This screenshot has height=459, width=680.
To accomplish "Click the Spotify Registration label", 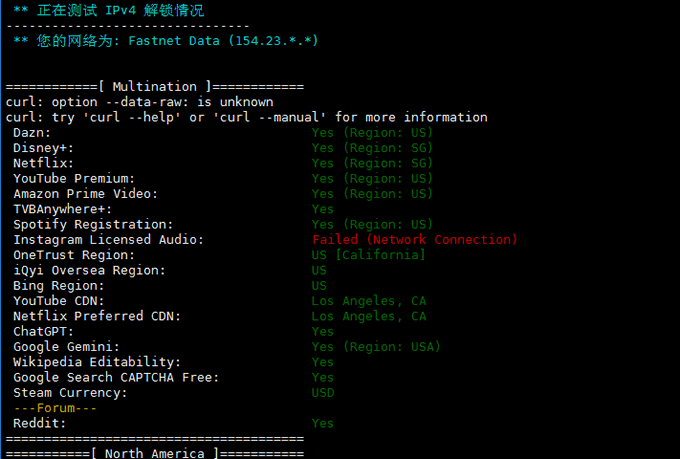I will [93, 225].
